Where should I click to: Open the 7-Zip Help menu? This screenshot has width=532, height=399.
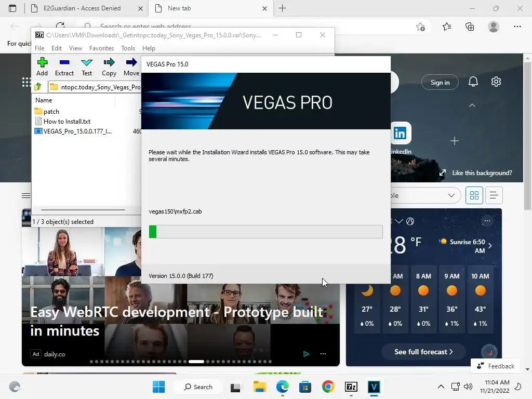[149, 48]
